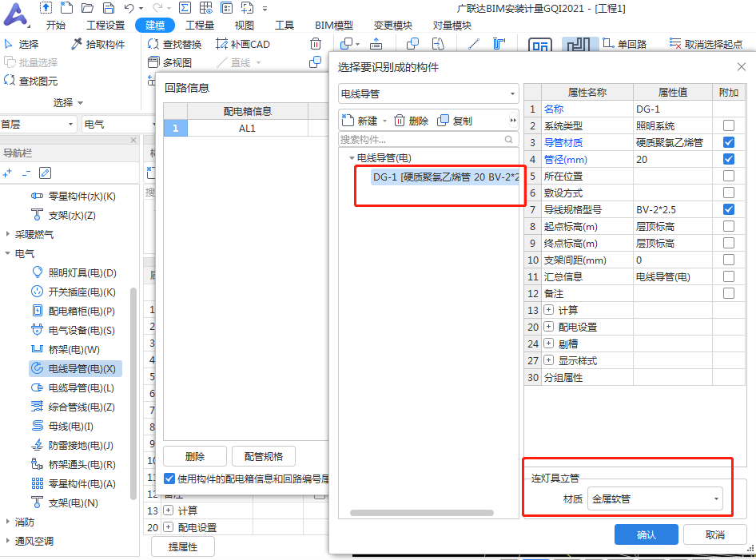Click the trash delete icon in ribbon
This screenshot has width=756, height=560.
(316, 44)
